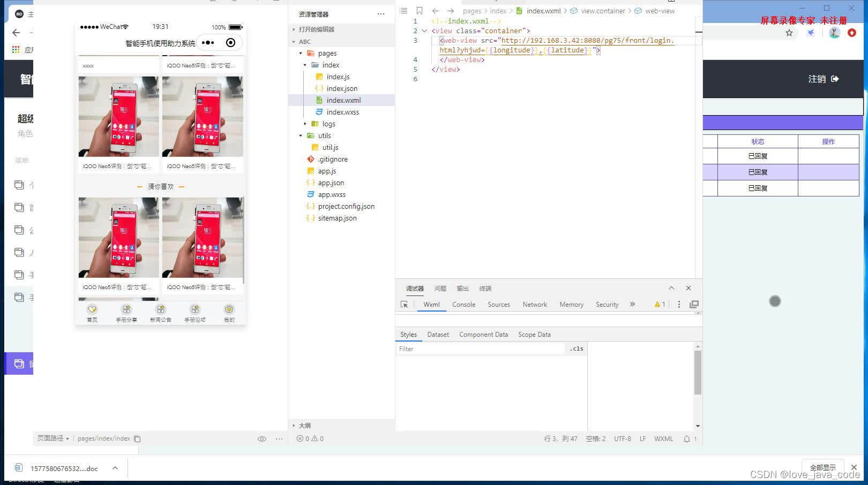Toggle the .cls class editor button
The width and height of the screenshot is (868, 485).
[577, 349]
